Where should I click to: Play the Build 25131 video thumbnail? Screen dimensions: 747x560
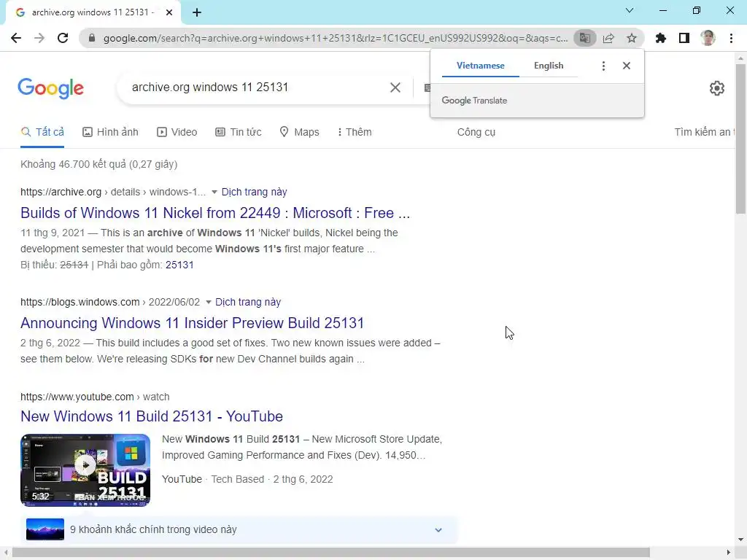pos(85,470)
